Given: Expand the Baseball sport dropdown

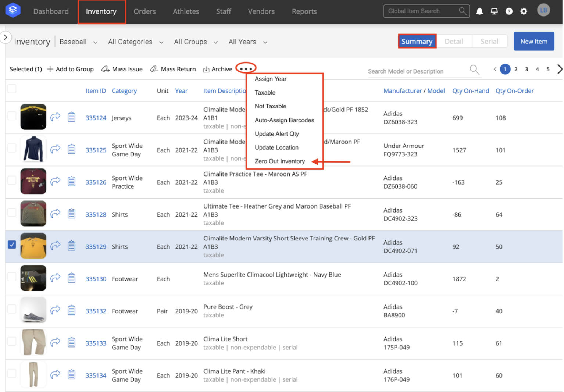Looking at the screenshot, I should (x=78, y=42).
